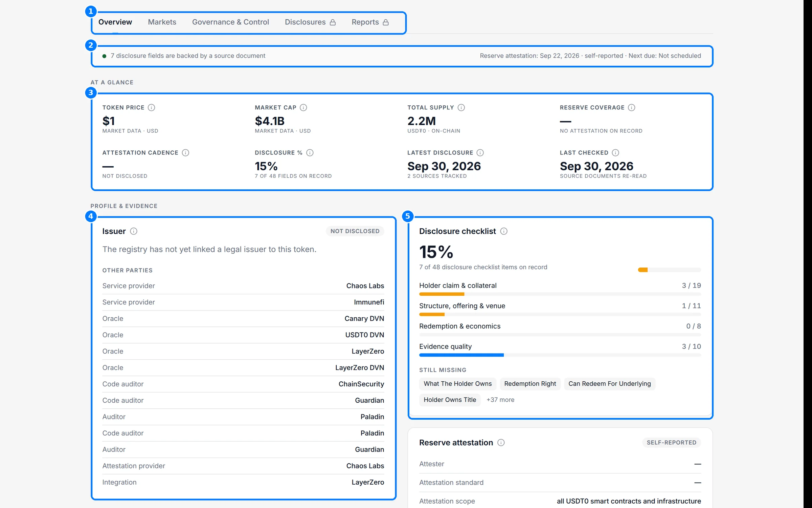Click the NOT DISCLOSED issuer badge
Viewport: 812px width, 508px height.
point(355,231)
